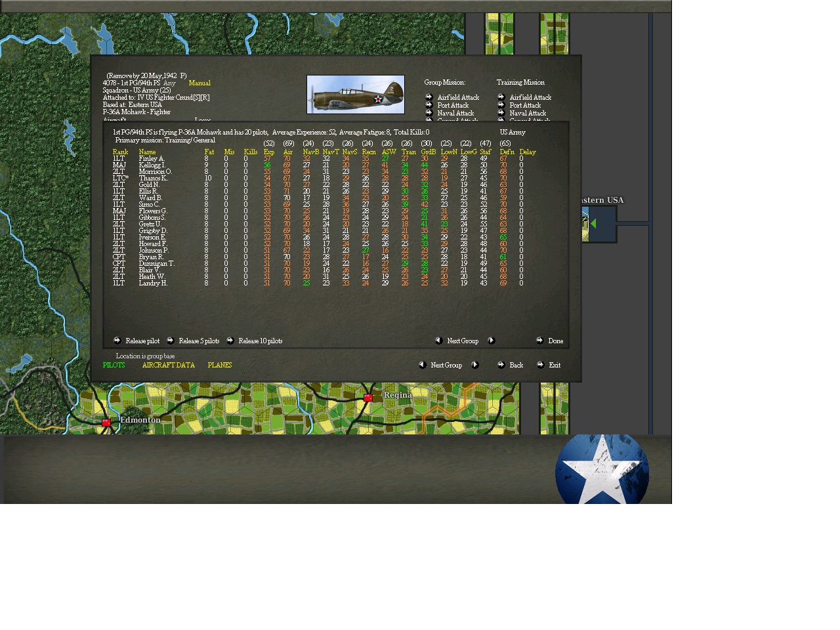Switch to the PILOTS tab

(114, 365)
